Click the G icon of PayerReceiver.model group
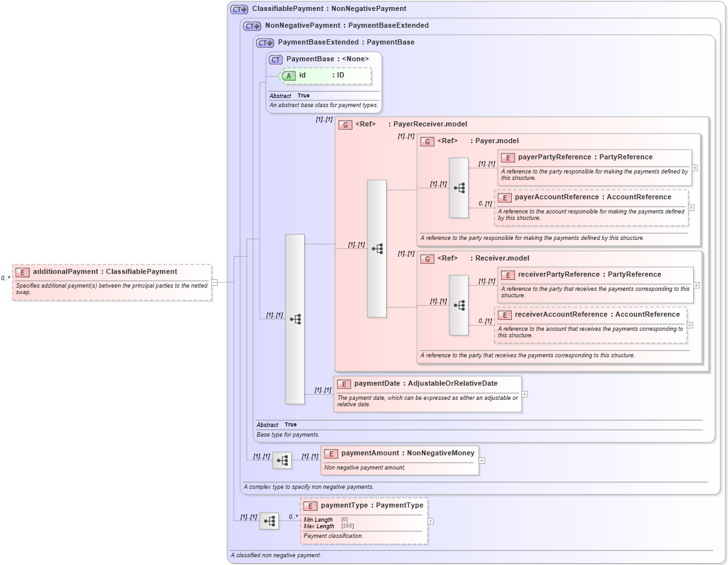 pyautogui.click(x=345, y=124)
